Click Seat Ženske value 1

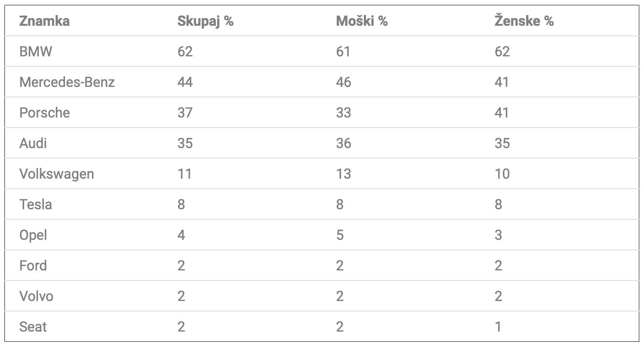498,327
